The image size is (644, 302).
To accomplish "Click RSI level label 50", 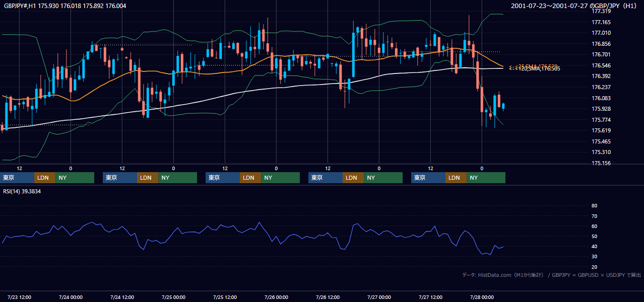I will pyautogui.click(x=594, y=236).
